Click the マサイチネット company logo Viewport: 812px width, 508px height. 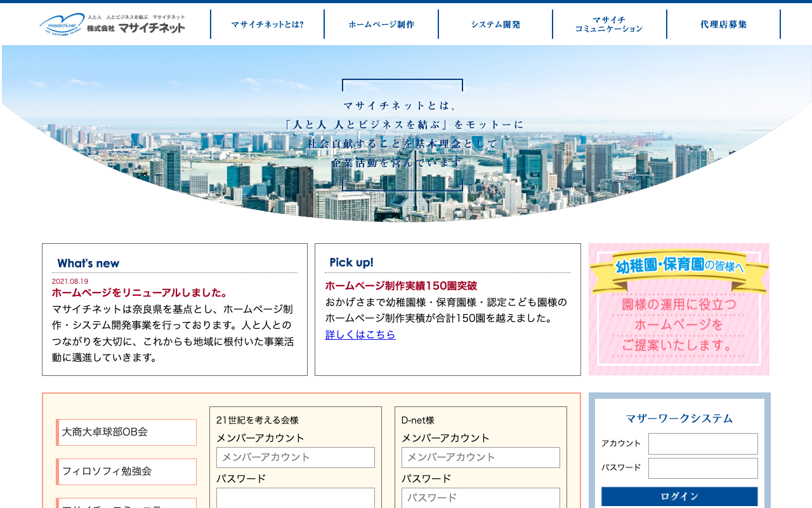pyautogui.click(x=112, y=24)
